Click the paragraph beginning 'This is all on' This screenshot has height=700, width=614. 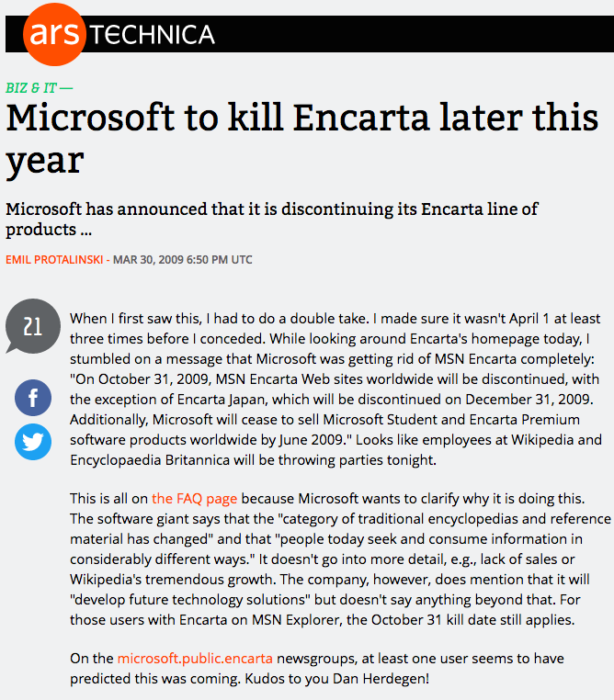(x=335, y=559)
